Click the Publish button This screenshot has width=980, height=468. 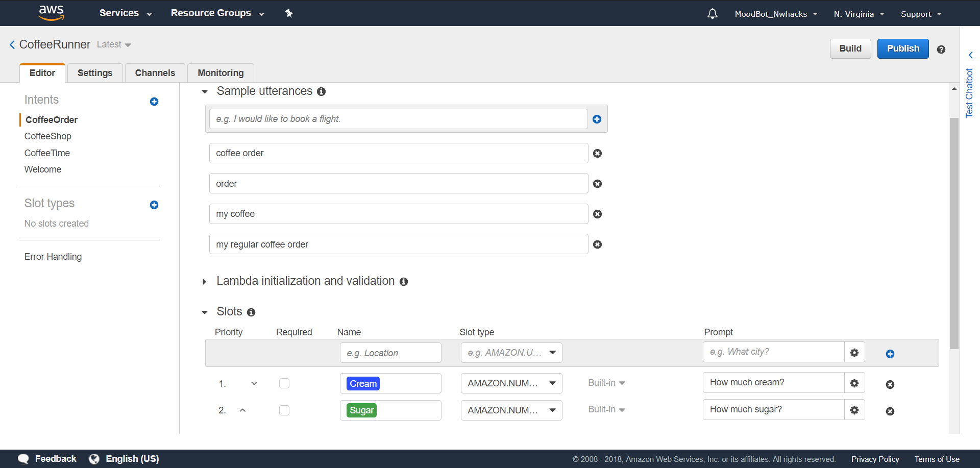point(903,48)
